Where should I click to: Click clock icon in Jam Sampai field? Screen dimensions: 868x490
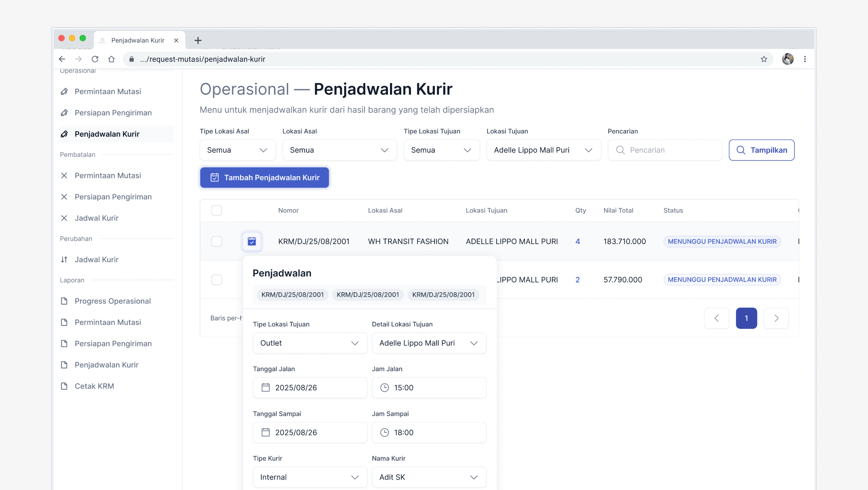384,432
